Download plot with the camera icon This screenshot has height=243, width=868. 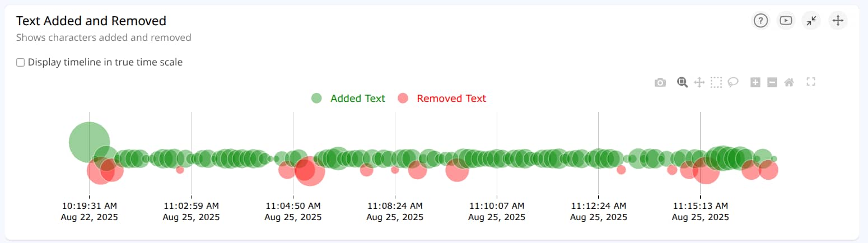pyautogui.click(x=660, y=82)
